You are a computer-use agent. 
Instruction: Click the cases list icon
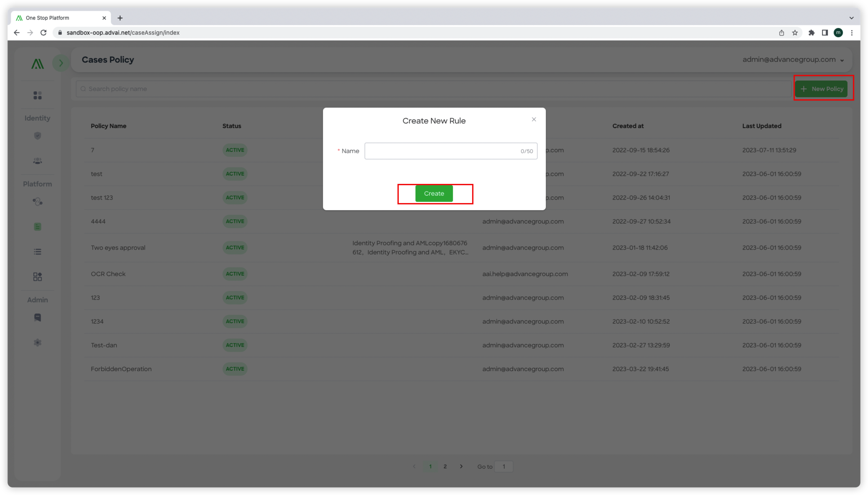pyautogui.click(x=37, y=251)
